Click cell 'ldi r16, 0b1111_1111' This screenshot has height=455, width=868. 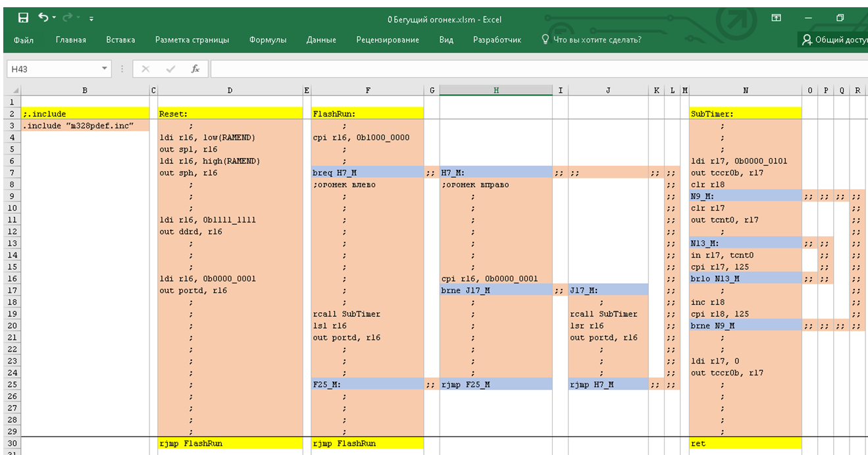230,220
